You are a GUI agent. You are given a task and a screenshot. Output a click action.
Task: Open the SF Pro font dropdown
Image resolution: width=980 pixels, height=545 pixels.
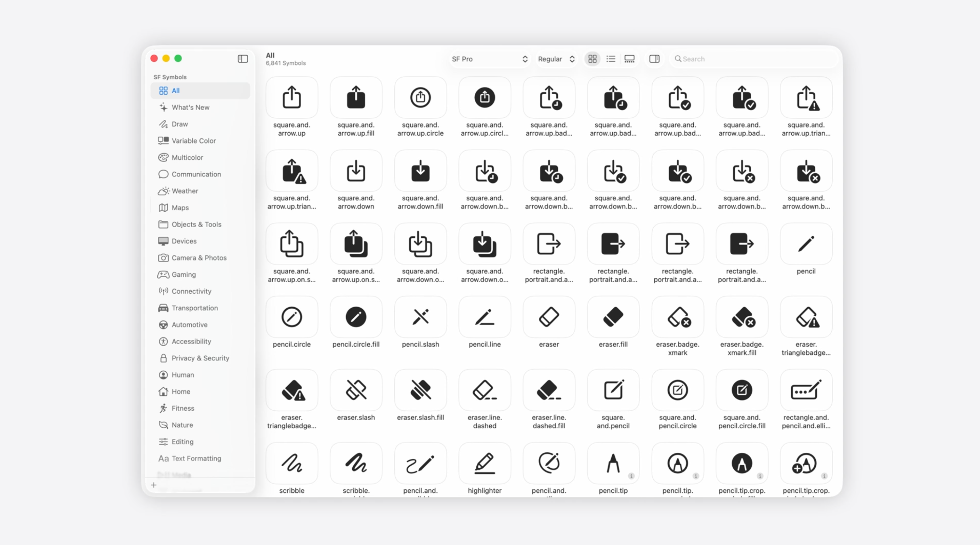tap(489, 59)
